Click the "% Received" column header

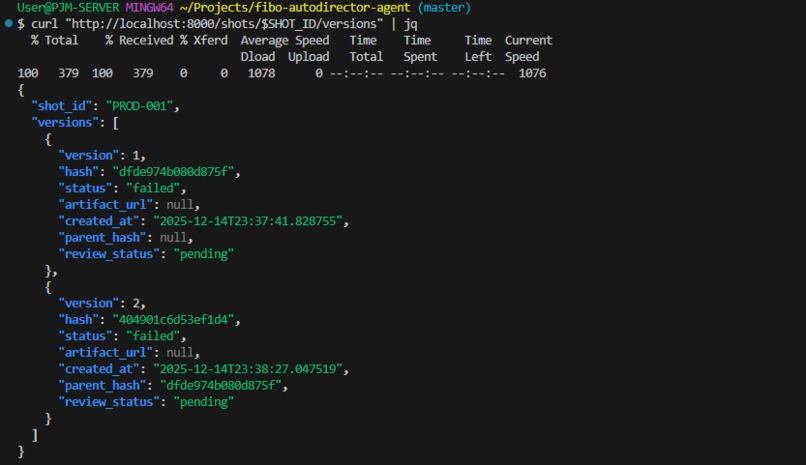pos(139,40)
